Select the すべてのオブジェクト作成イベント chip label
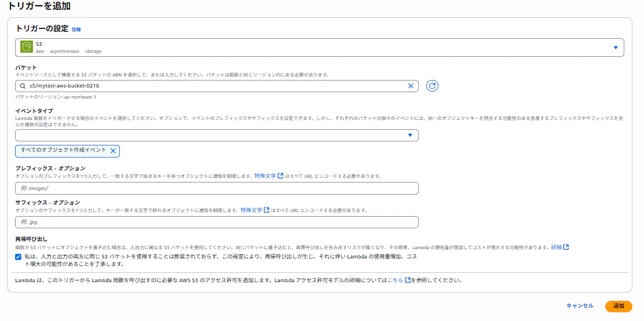This screenshot has height=321, width=644. pos(63,151)
